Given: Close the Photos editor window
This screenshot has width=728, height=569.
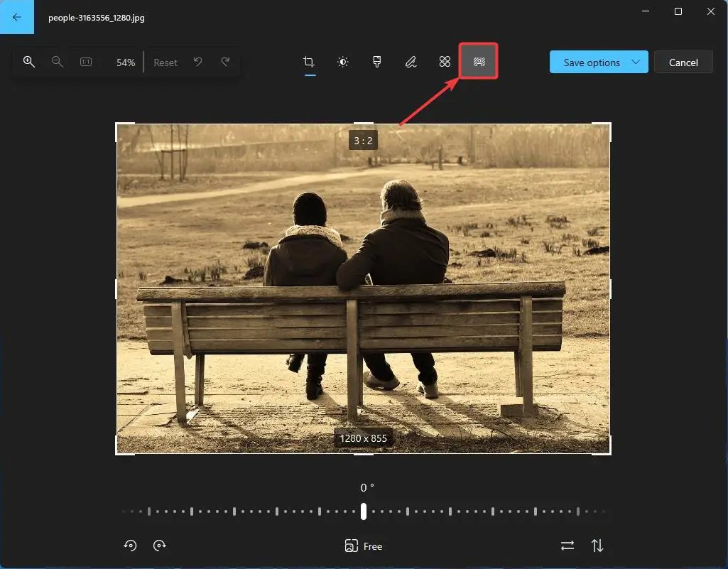Looking at the screenshot, I should (711, 11).
